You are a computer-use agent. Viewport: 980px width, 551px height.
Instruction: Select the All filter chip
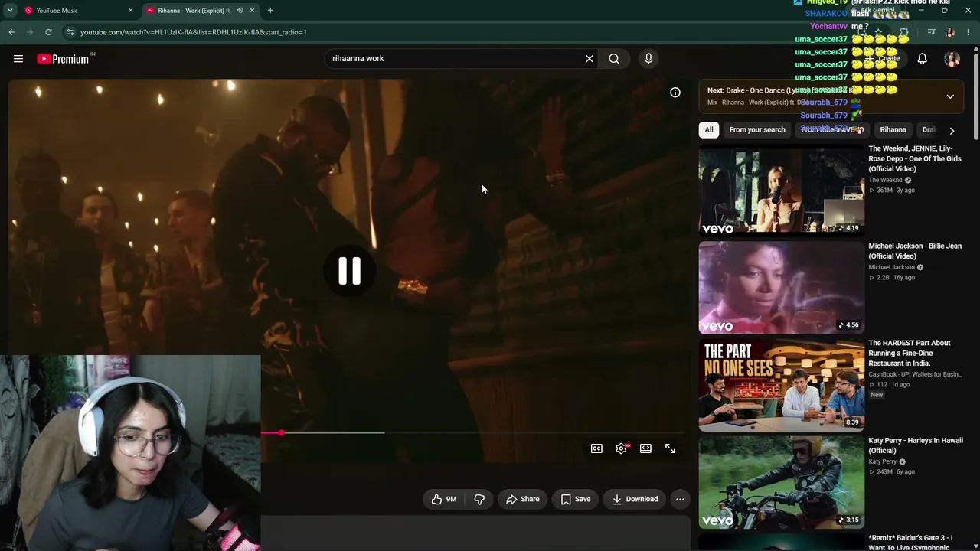pyautogui.click(x=709, y=130)
